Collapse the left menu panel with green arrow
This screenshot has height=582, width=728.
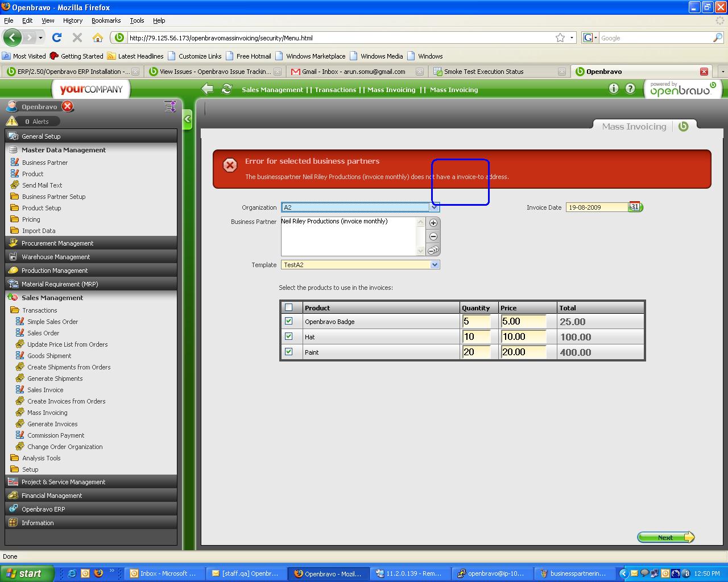tap(187, 120)
